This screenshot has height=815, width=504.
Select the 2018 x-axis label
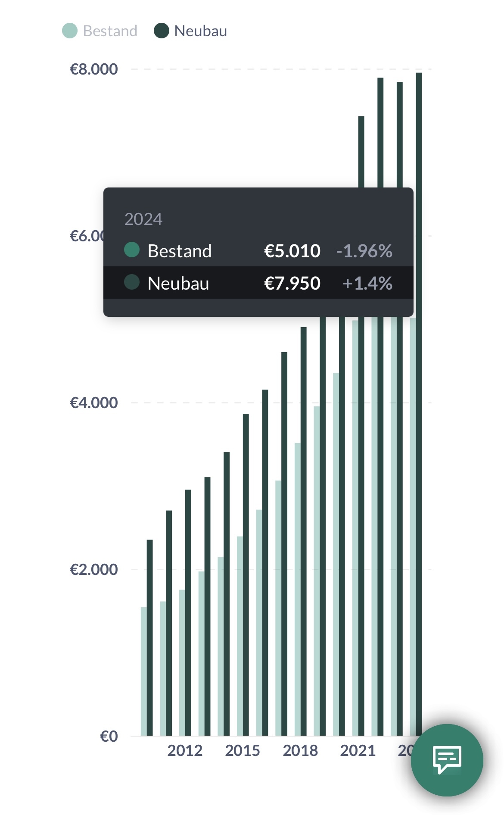click(x=300, y=750)
